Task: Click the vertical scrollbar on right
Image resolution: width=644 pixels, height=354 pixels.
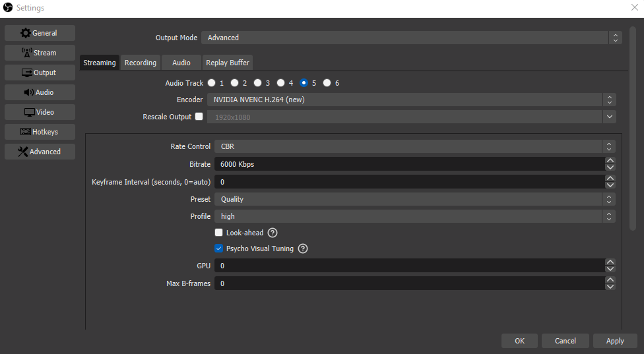Action: click(x=633, y=129)
